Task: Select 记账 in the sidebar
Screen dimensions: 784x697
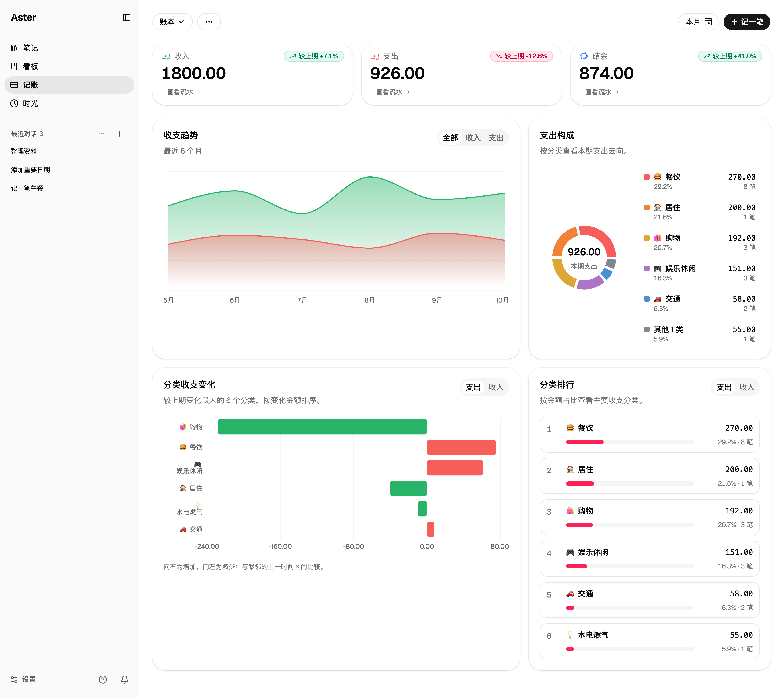Action: [x=70, y=85]
